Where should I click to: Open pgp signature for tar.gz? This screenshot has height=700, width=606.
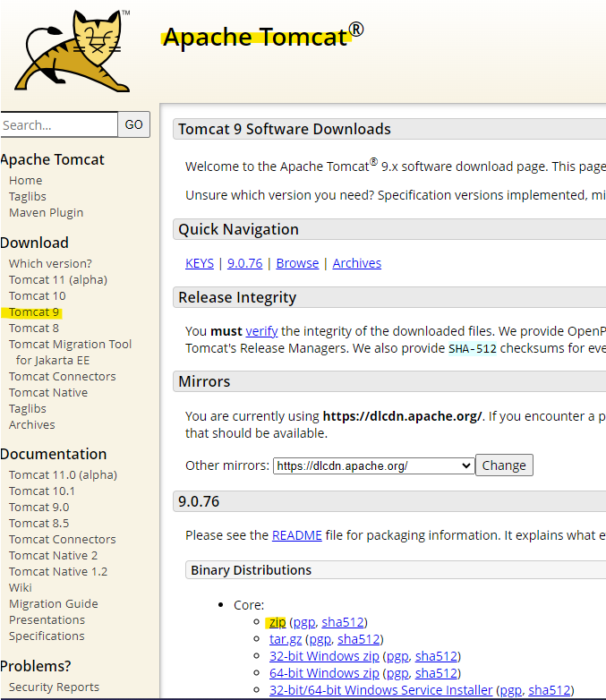[x=320, y=639]
